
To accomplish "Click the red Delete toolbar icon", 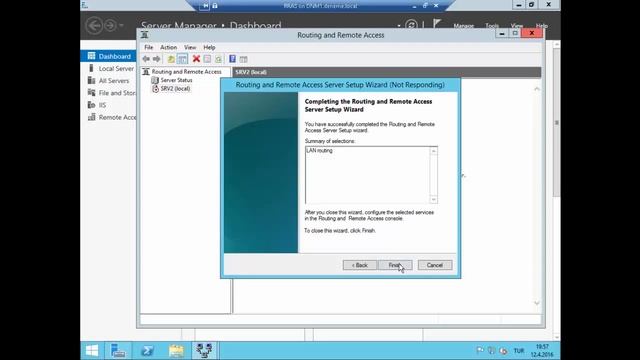I will click(x=196, y=59).
